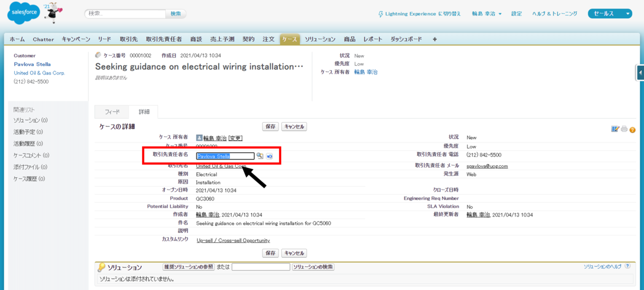644x290 pixels.
Task: Open 最終更新者 輪島 幸治 link
Action: point(479,215)
